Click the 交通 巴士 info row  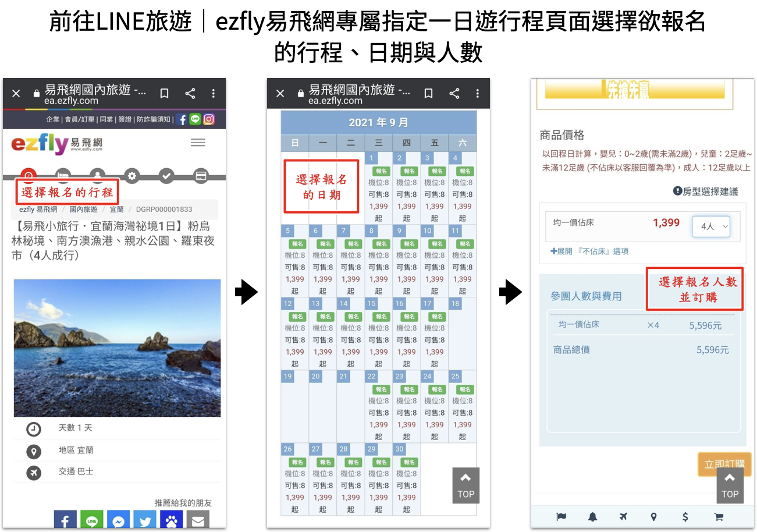117,471
